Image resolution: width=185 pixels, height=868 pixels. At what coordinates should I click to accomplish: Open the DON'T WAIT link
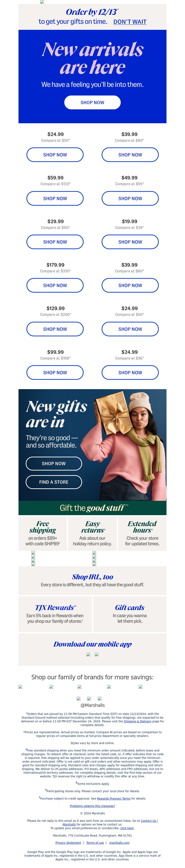(x=130, y=22)
